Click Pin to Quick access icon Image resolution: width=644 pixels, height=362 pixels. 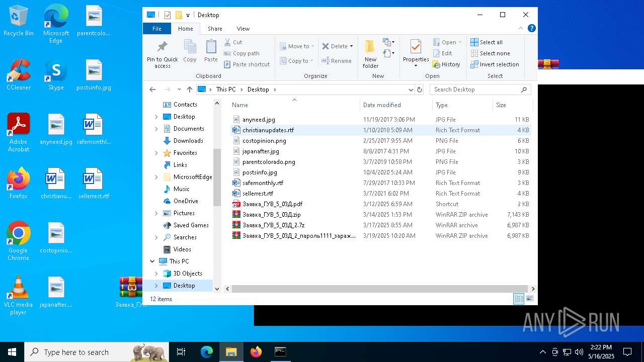click(162, 55)
